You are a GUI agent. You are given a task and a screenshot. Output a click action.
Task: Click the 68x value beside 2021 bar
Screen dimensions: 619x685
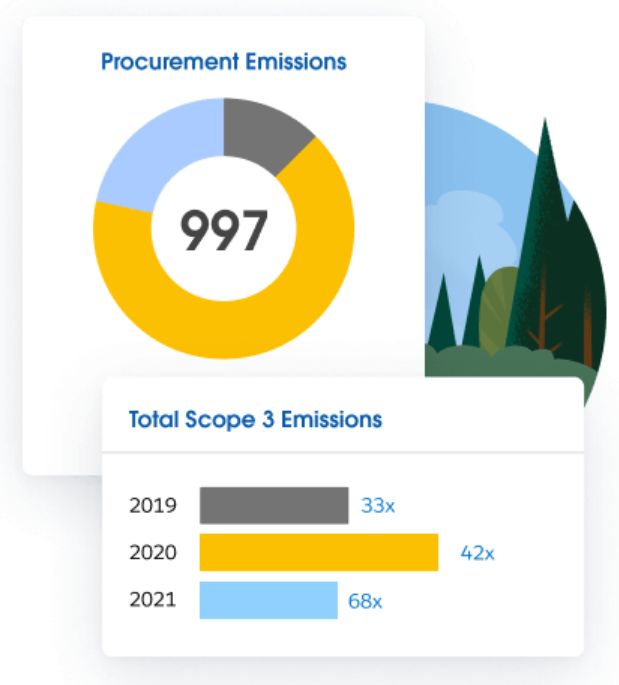point(365,602)
